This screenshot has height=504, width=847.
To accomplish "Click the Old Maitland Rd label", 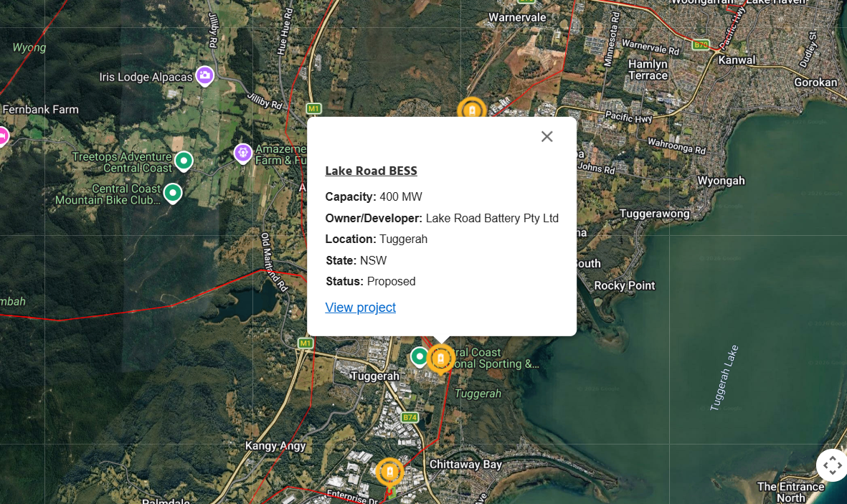I will pyautogui.click(x=274, y=262).
